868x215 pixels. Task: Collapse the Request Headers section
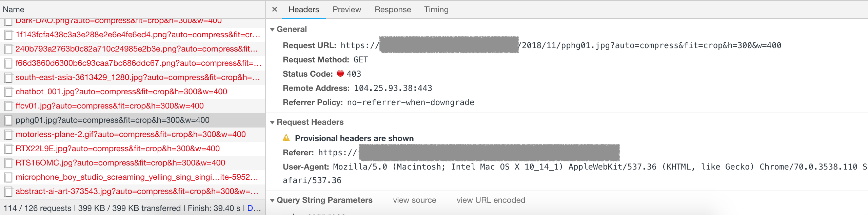pos(272,122)
